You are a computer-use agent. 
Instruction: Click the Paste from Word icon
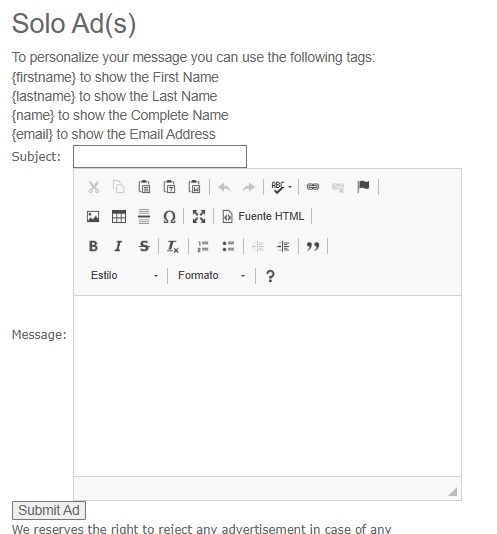pos(194,187)
